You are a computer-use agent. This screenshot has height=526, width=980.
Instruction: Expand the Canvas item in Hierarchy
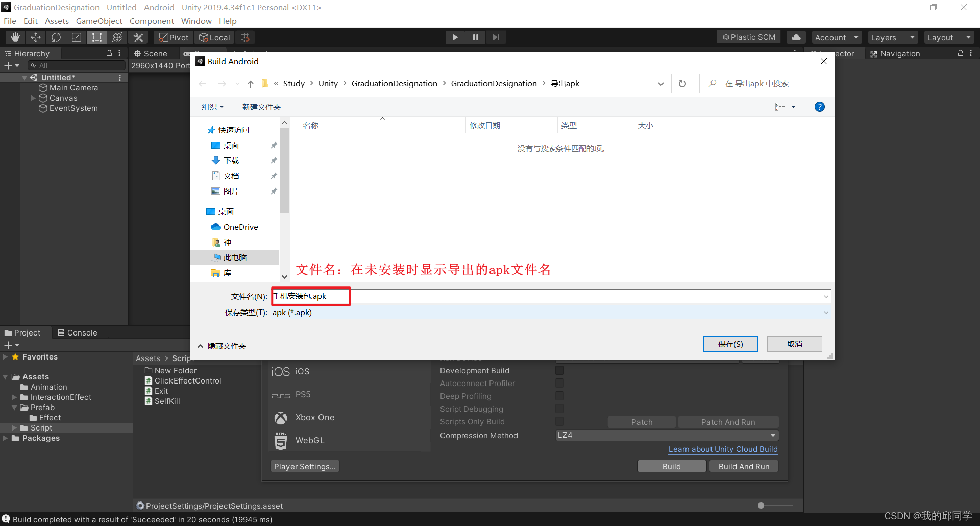(x=34, y=98)
